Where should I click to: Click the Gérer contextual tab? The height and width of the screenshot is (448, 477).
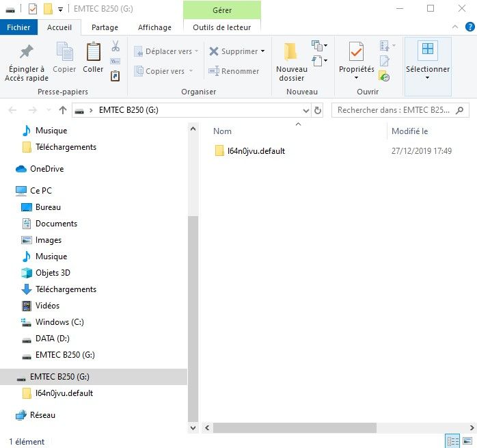[222, 10]
